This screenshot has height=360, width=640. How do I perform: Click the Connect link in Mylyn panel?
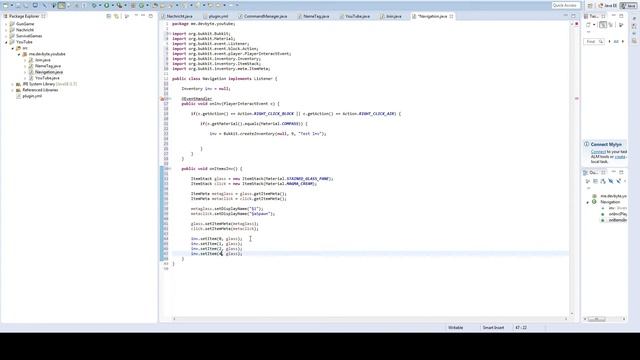(598, 152)
